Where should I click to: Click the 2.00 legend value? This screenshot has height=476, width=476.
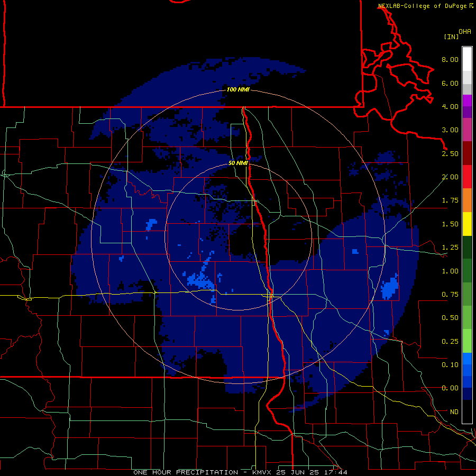pos(450,177)
